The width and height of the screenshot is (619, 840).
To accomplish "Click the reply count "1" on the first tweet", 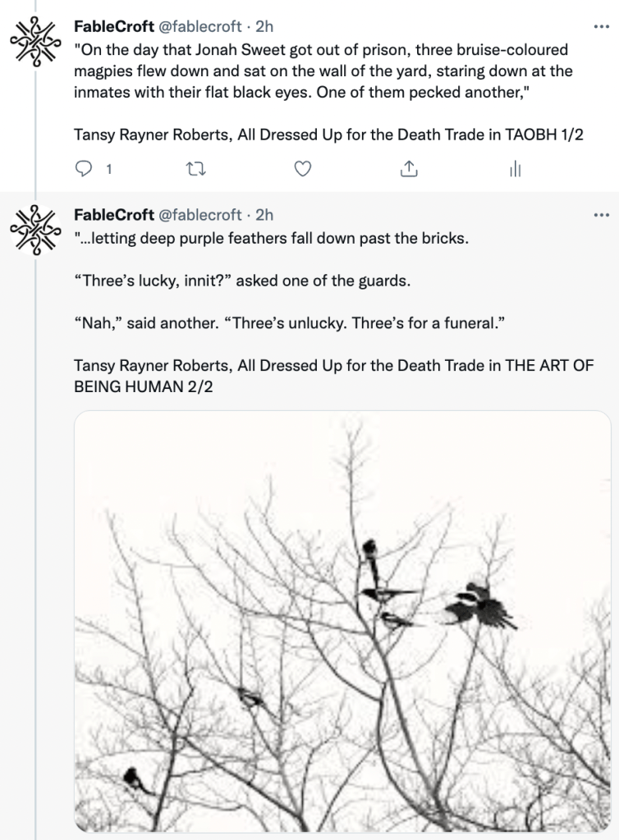I will coord(108,170).
